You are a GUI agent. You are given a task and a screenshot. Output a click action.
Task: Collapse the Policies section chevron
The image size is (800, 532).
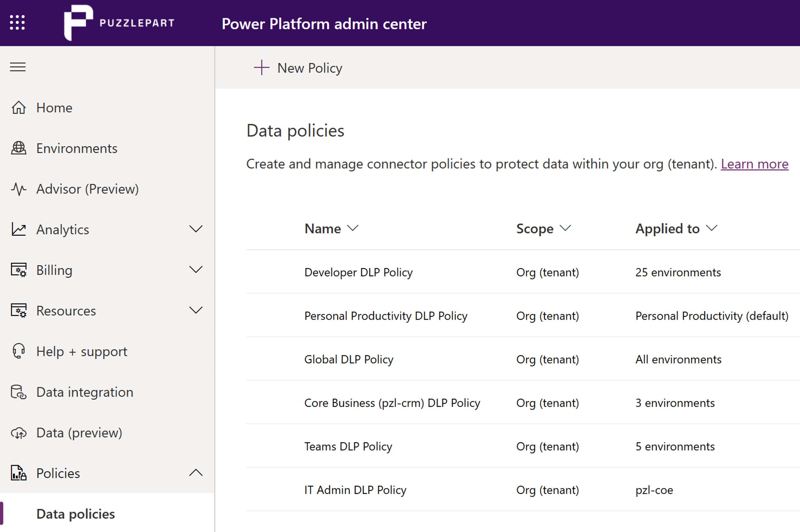[x=196, y=473]
